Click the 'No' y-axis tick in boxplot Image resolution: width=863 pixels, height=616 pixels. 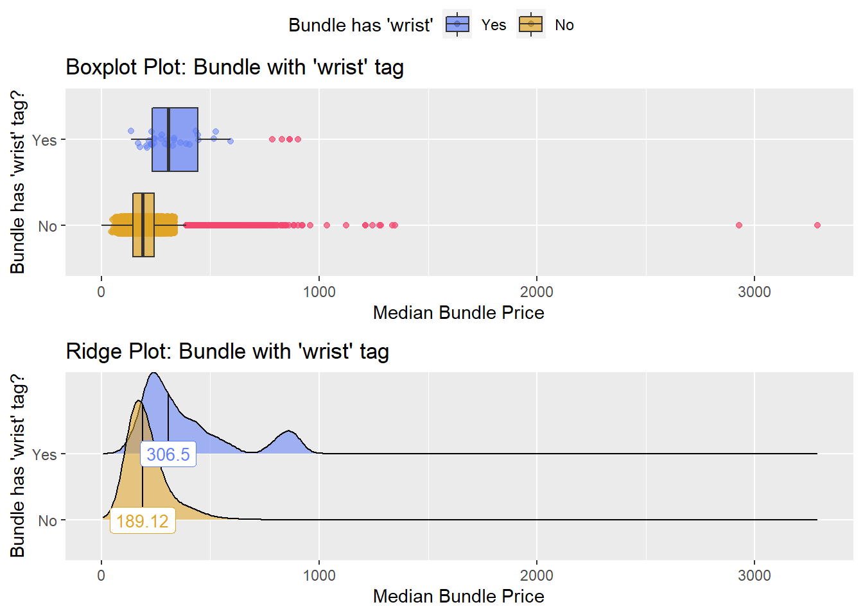[x=48, y=226]
